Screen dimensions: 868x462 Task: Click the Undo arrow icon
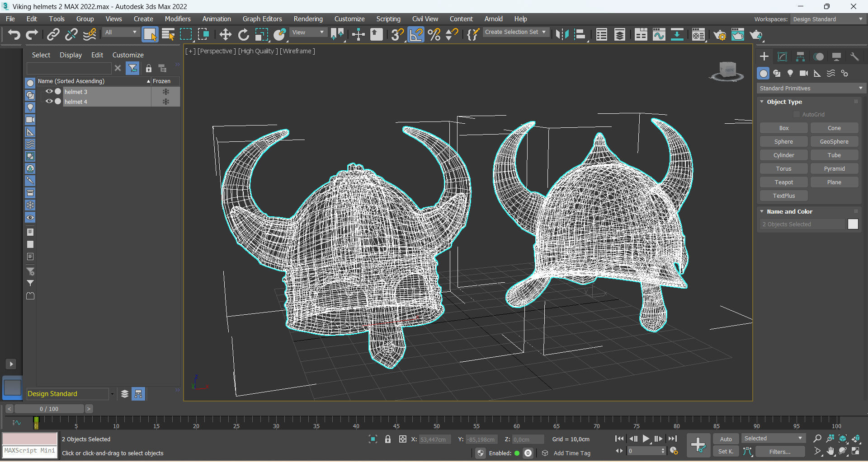[x=14, y=35]
